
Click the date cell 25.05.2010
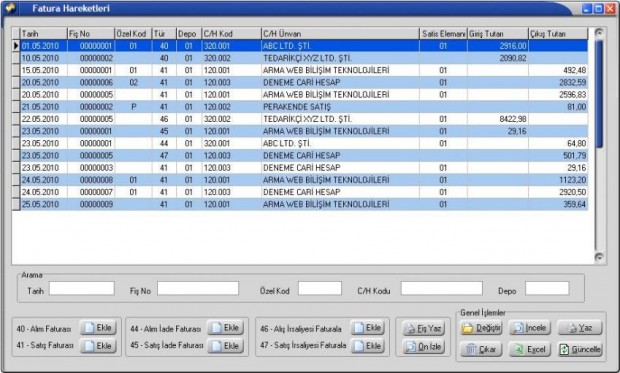click(43, 204)
